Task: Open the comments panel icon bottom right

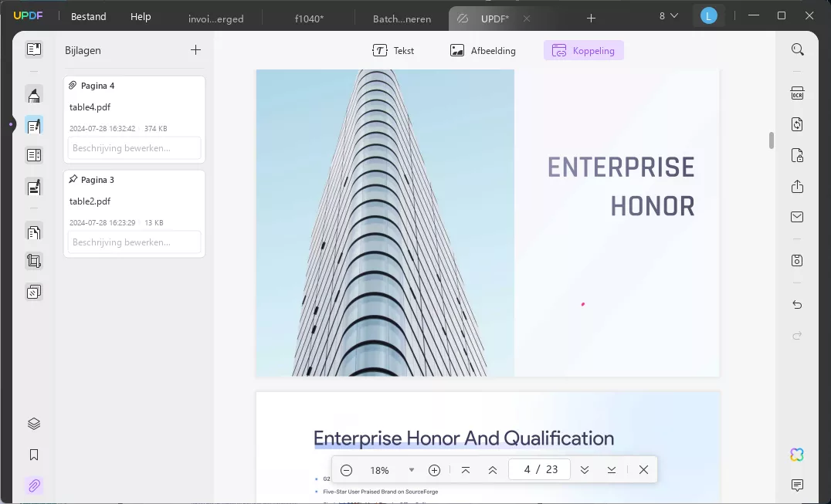Action: coord(798,485)
